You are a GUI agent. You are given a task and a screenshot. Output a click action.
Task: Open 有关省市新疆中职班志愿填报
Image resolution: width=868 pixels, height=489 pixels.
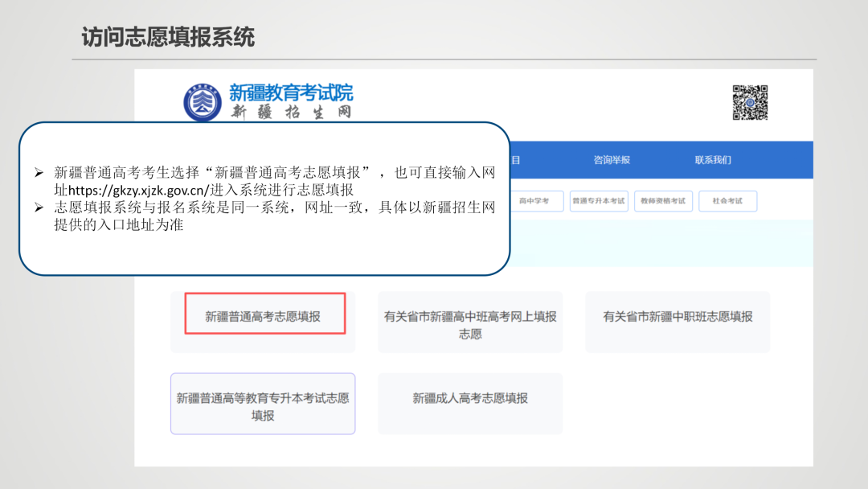[678, 323]
